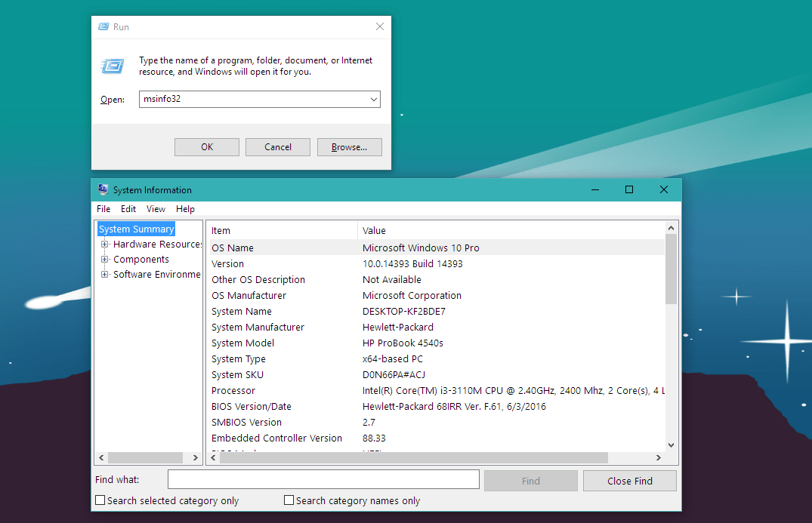The width and height of the screenshot is (812, 523).
Task: Minimize the System Information window
Action: (x=595, y=190)
